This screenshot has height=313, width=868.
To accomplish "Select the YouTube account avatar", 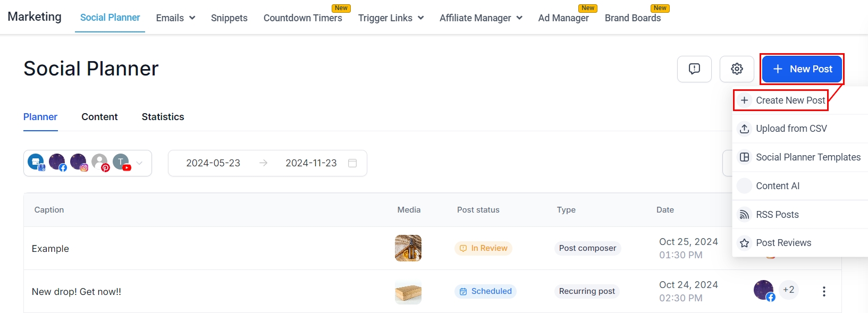I will [121, 162].
